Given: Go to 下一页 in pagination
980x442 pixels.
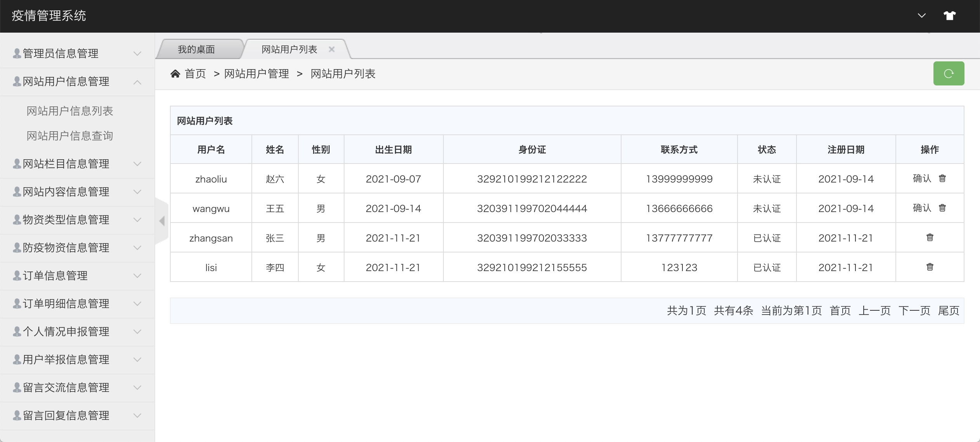Looking at the screenshot, I should click(x=914, y=311).
